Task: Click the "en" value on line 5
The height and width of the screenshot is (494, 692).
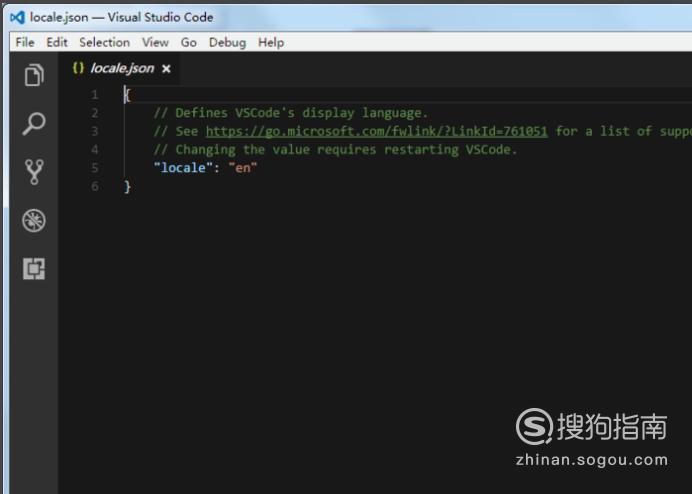Action: 243,168
